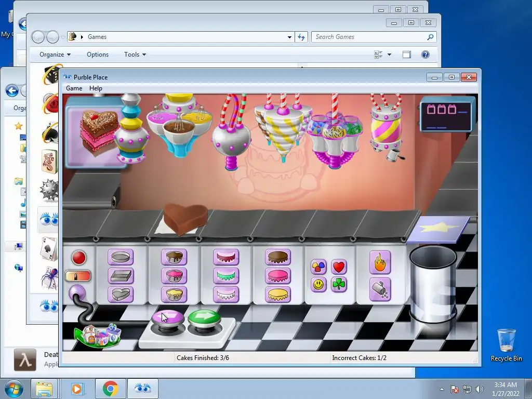Click the volume speaker tray icon
The image size is (532, 399).
pyautogui.click(x=480, y=389)
